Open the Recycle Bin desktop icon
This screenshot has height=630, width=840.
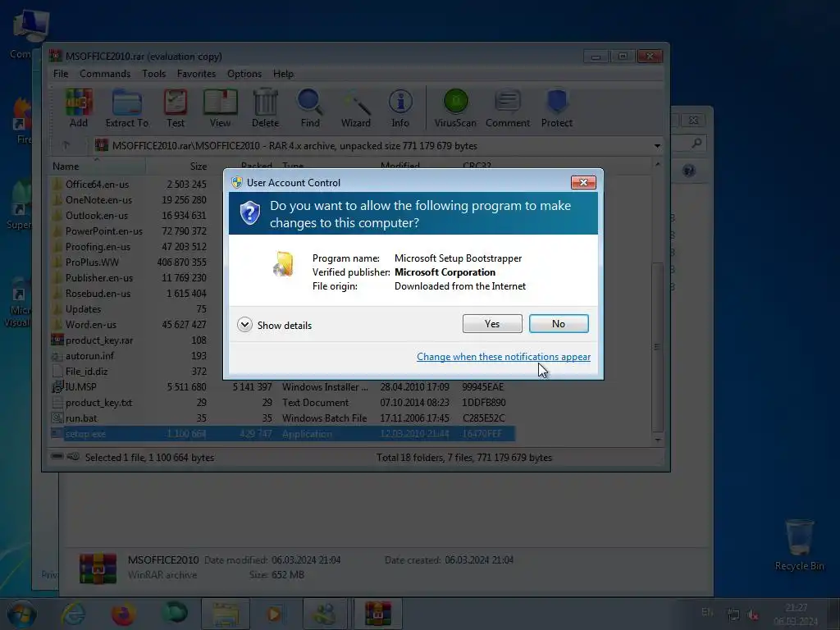pyautogui.click(x=799, y=545)
